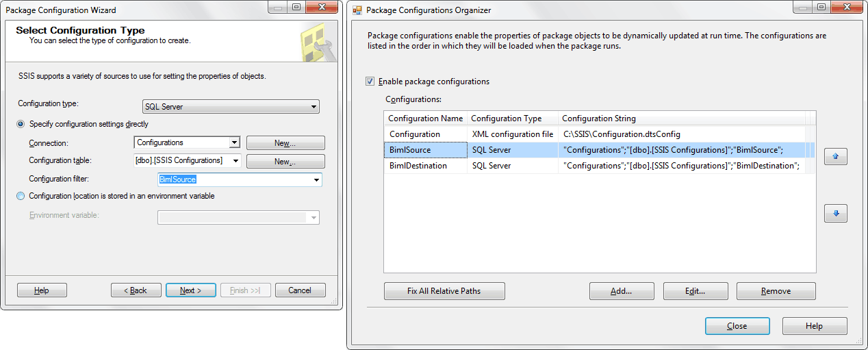The width and height of the screenshot is (868, 350).
Task: Expand the Connection dropdown list
Action: click(234, 142)
